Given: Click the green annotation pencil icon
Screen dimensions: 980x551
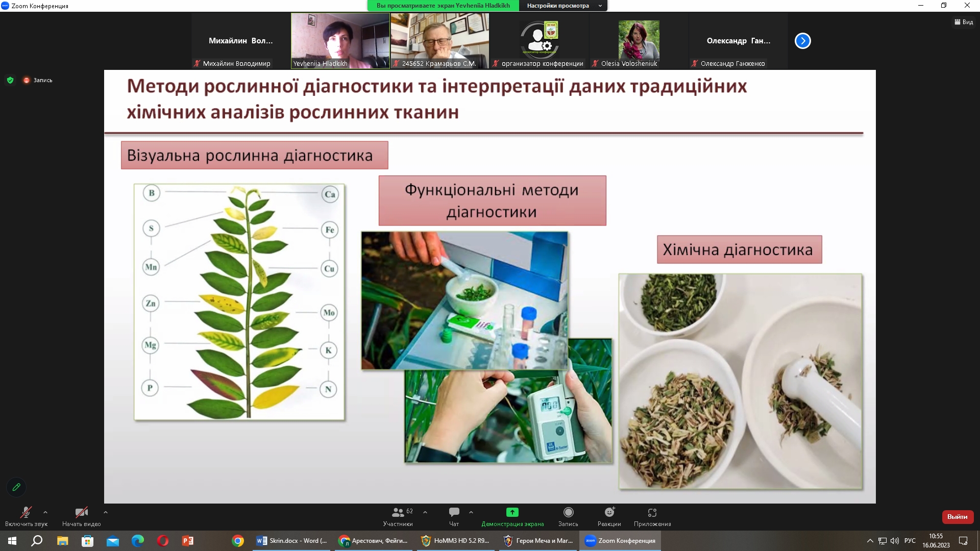Looking at the screenshot, I should click(16, 487).
